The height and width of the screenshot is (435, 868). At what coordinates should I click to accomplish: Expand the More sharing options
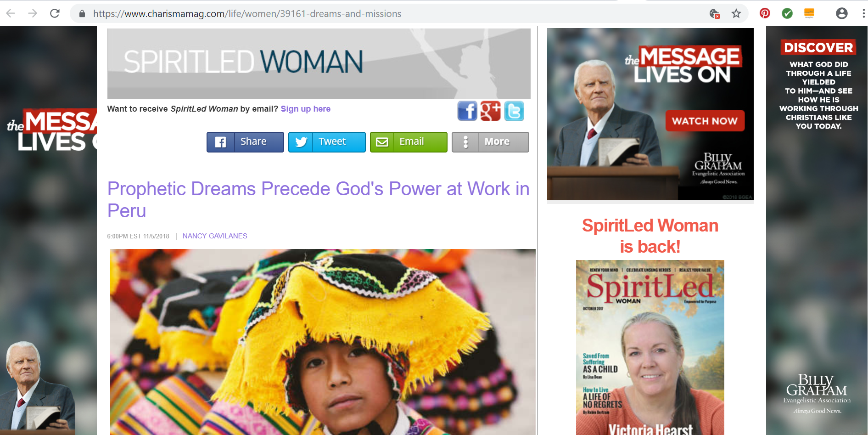point(490,142)
